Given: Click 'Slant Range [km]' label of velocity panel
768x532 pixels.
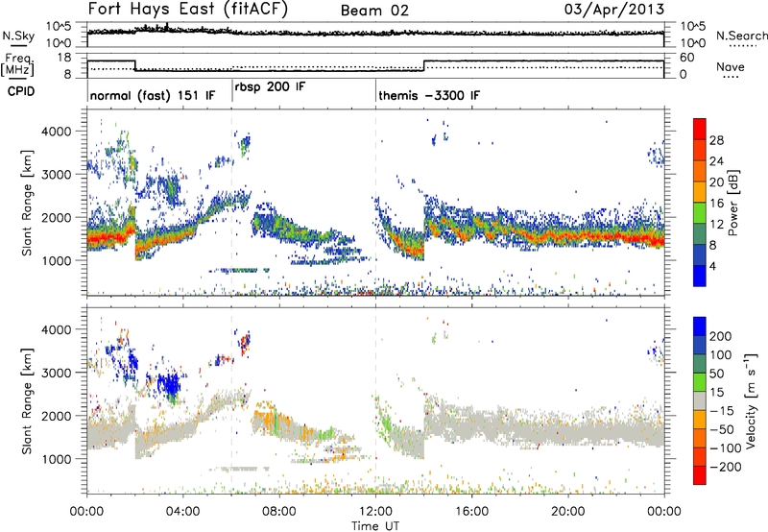Looking at the screenshot, I should pyautogui.click(x=27, y=401).
